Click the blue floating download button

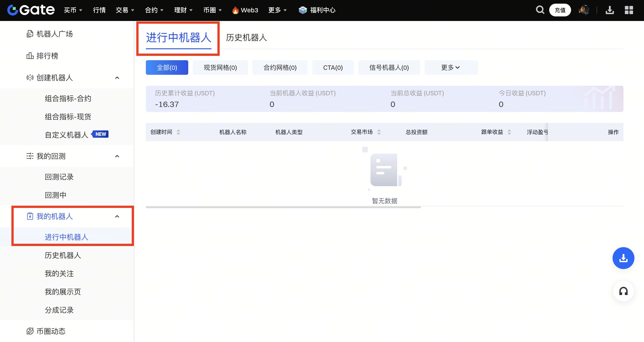click(623, 258)
